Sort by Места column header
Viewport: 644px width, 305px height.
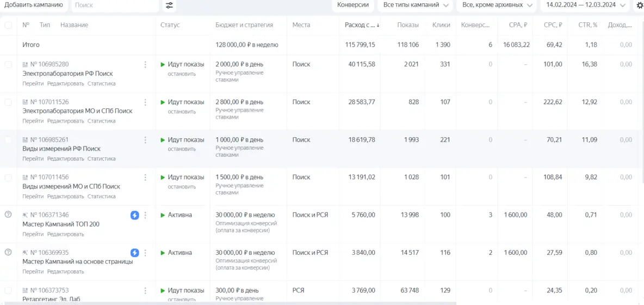click(301, 25)
